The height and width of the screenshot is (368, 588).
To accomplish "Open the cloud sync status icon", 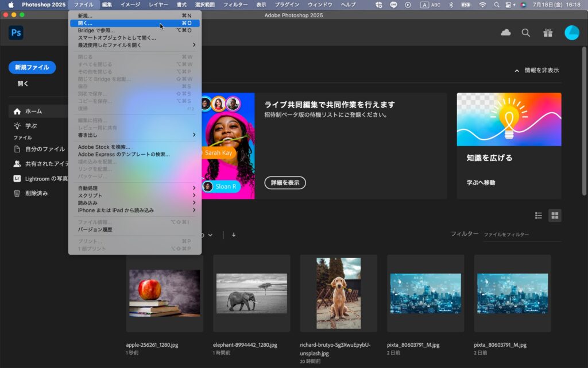I will coord(505,33).
